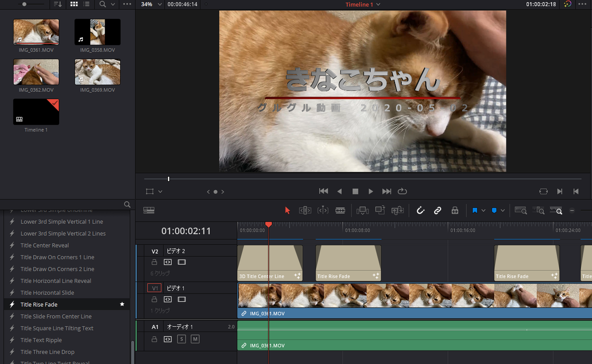The width and height of the screenshot is (592, 364).
Task: Select IMG_0358.MOV clip thumbnail
Action: tap(97, 32)
